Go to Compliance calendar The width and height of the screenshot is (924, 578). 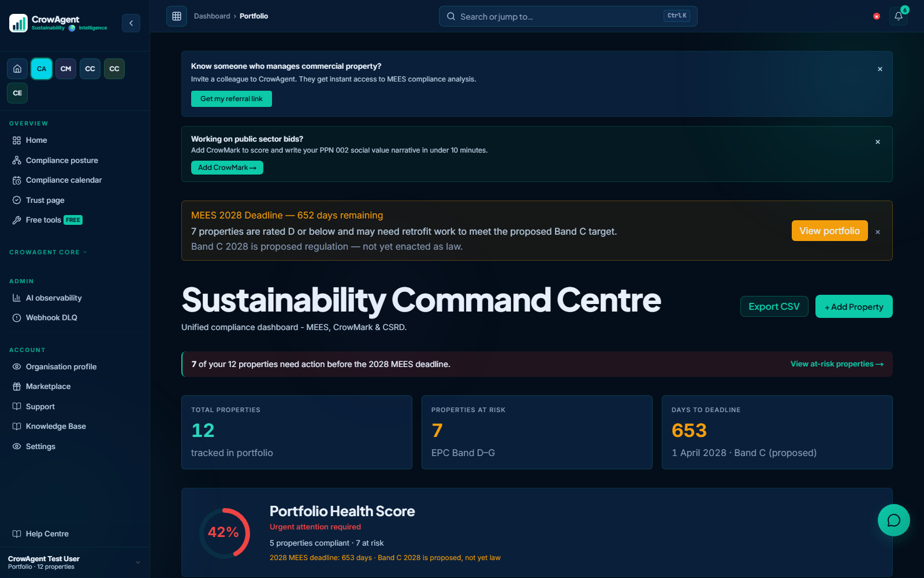[64, 180]
